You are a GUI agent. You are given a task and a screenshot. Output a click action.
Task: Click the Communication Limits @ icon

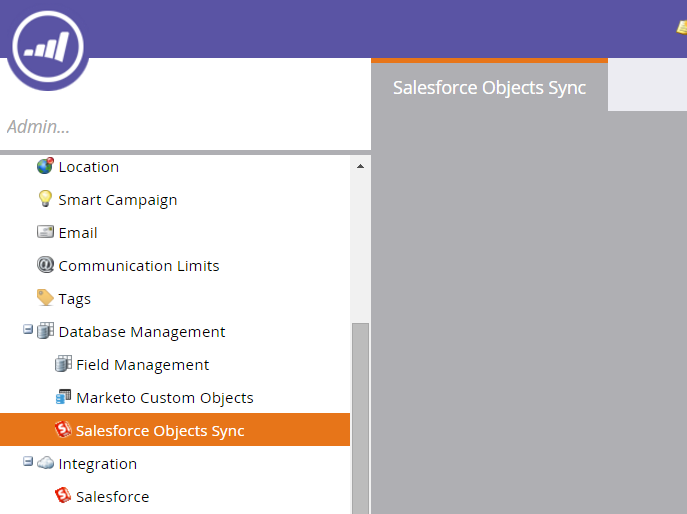(x=45, y=265)
